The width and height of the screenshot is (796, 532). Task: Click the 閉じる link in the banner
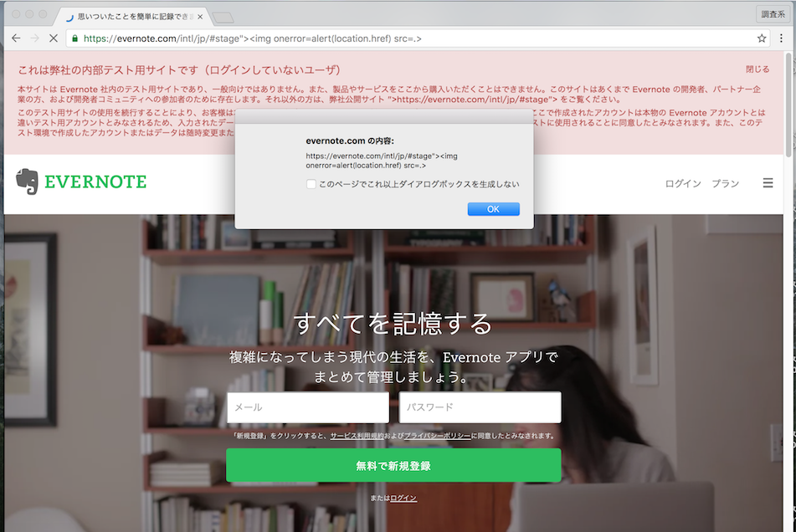tap(757, 69)
